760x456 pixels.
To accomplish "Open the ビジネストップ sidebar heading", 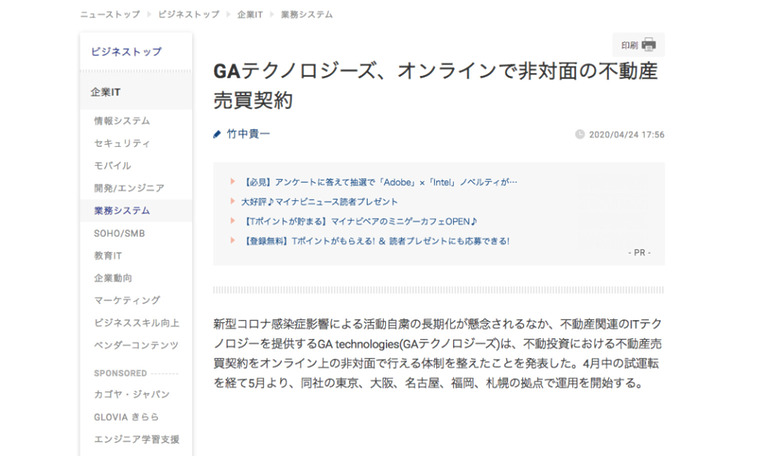I will (126, 51).
